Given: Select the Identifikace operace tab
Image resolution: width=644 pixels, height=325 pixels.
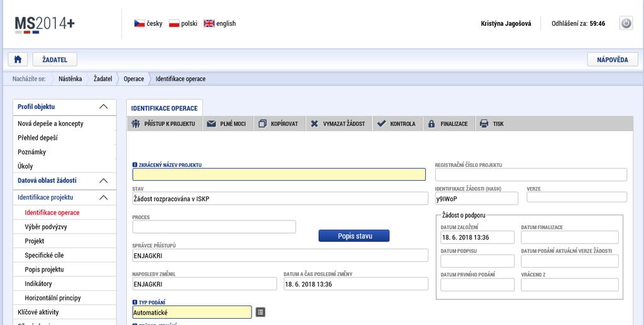Looking at the screenshot, I should 164,108.
